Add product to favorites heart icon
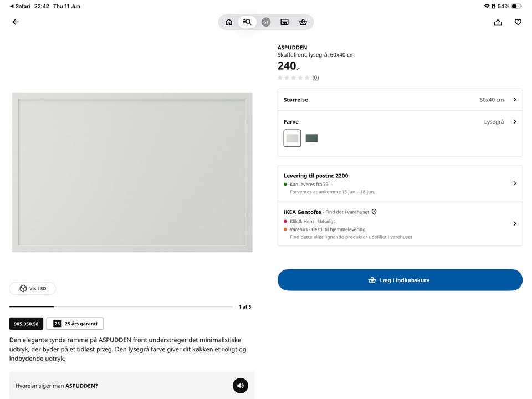 518,22
